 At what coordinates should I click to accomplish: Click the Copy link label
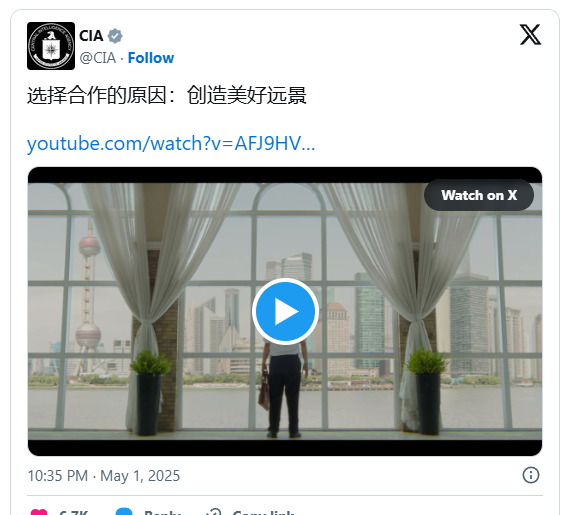click(x=264, y=512)
